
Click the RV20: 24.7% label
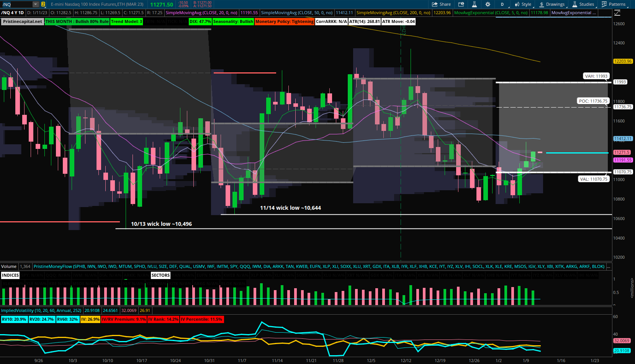point(42,319)
